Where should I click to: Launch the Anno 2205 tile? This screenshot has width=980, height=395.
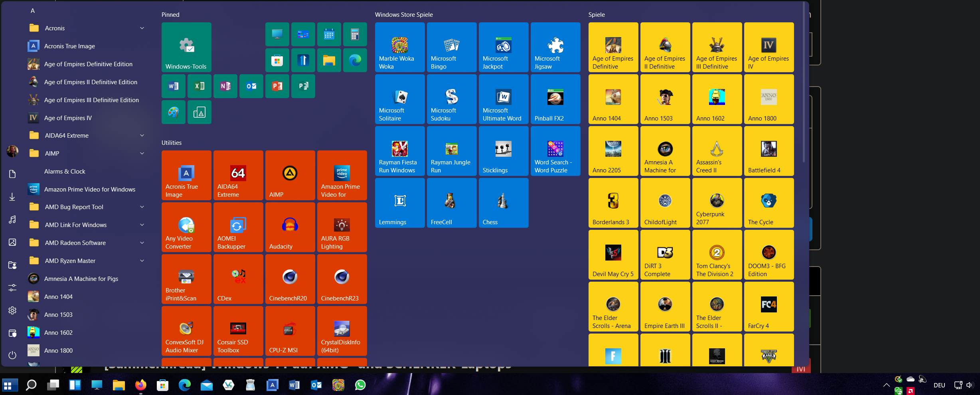[613, 151]
